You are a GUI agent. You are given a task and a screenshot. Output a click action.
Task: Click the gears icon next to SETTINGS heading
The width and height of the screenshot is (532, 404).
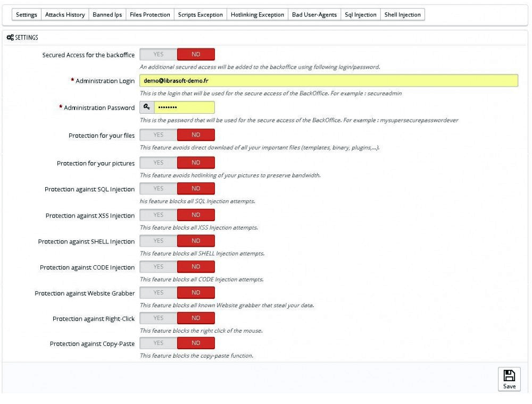click(10, 37)
